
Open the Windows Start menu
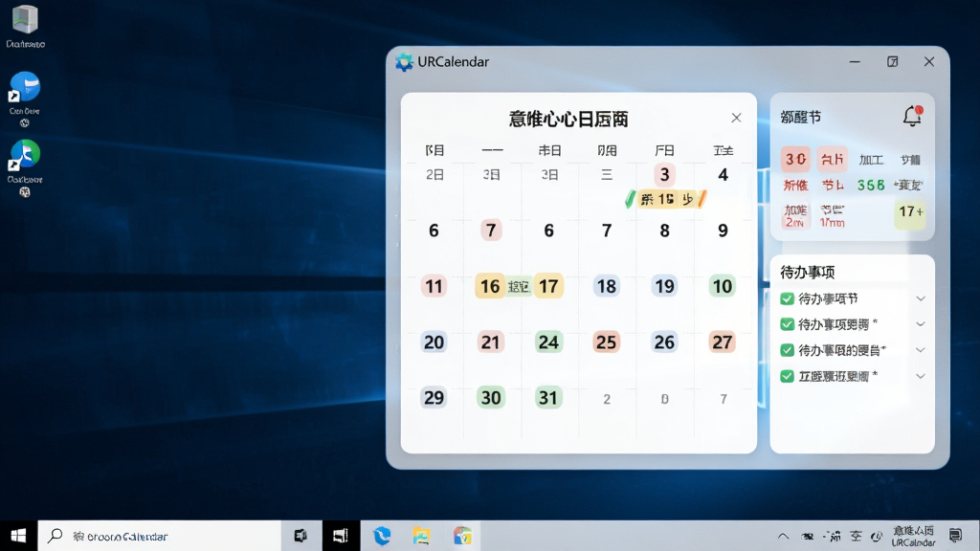coord(18,536)
